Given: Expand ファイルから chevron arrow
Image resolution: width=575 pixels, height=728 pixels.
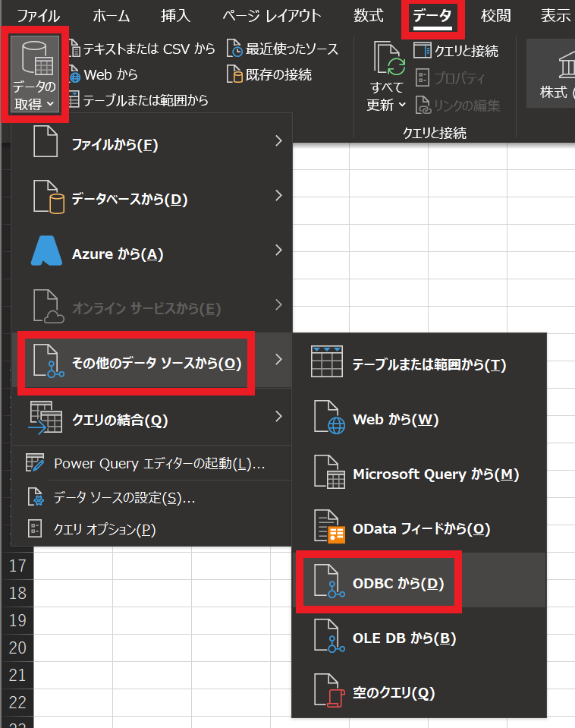Looking at the screenshot, I should tap(278, 140).
